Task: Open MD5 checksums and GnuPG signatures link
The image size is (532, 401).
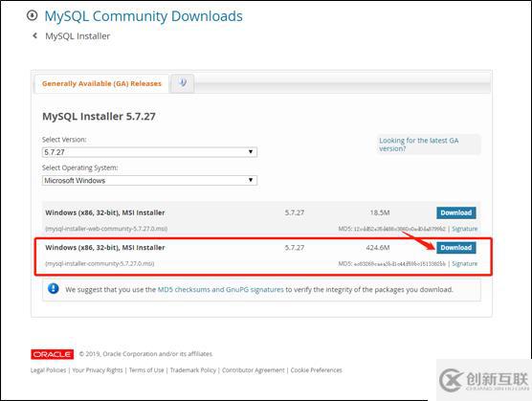Action: coord(220,290)
